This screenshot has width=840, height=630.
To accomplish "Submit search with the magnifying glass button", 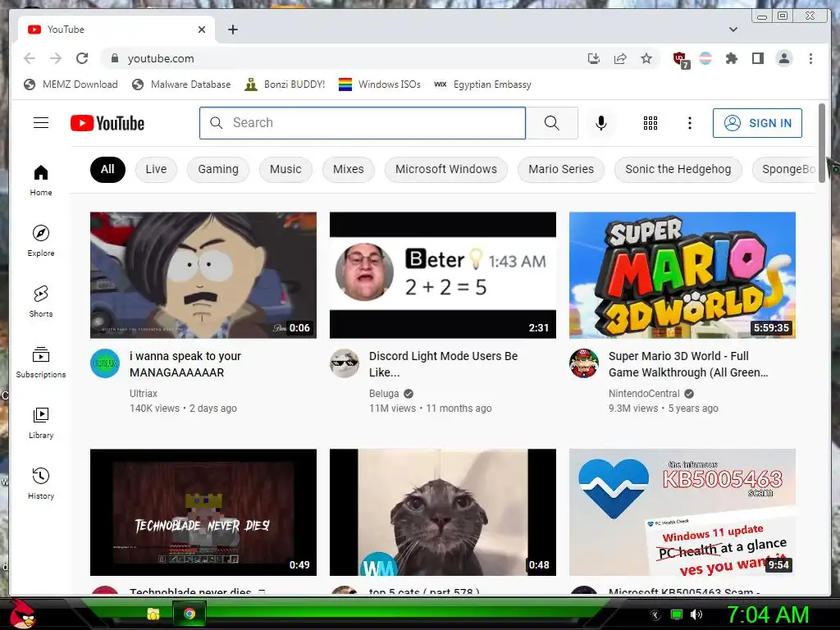I will point(552,123).
